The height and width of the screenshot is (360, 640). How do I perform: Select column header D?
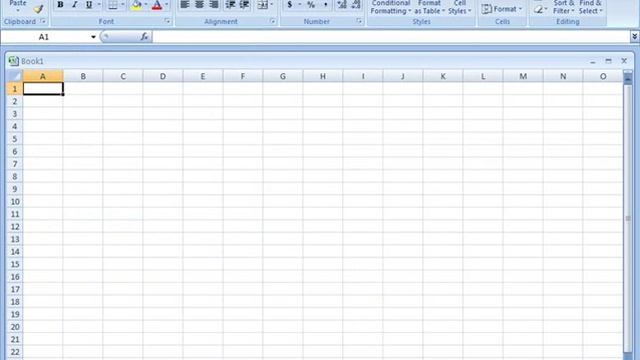coord(163,76)
